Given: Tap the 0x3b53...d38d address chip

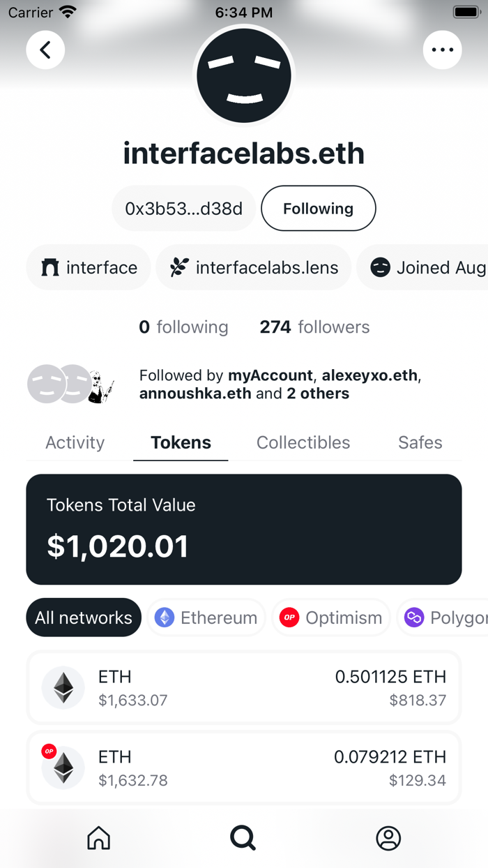Looking at the screenshot, I should 183,208.
